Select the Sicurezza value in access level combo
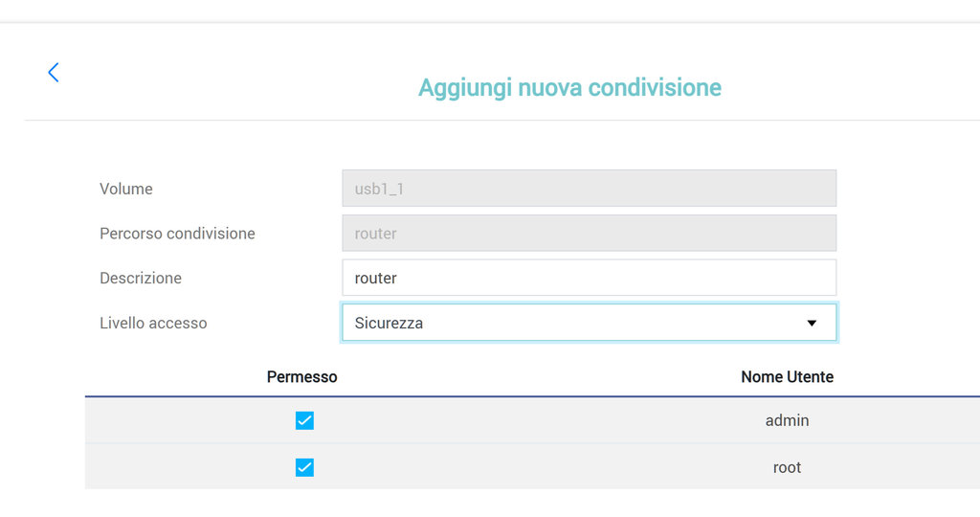This screenshot has width=980, height=517. [389, 324]
